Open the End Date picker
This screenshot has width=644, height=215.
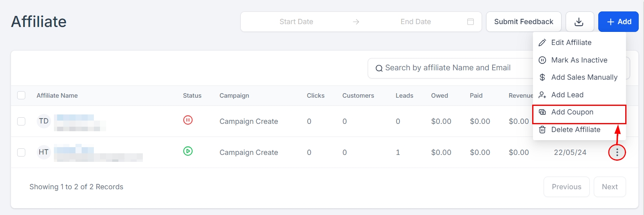tap(415, 22)
